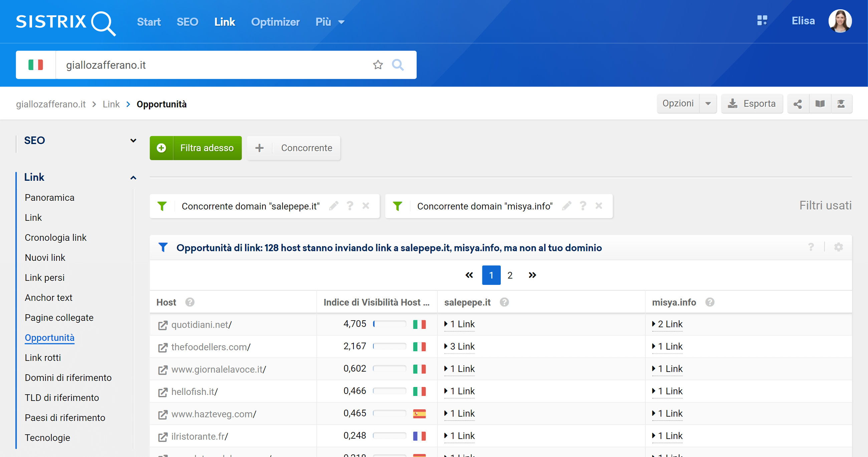Screen dimensions: 868x457
Task: Click help icon beside Host column header
Action: tap(190, 302)
